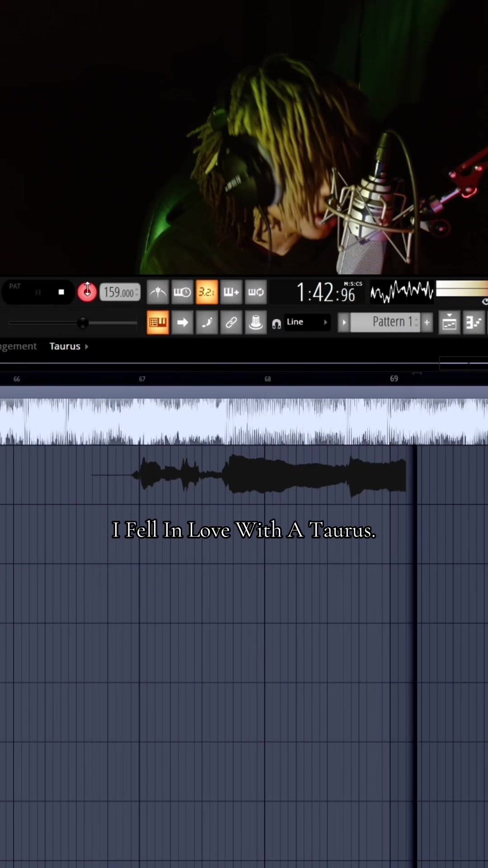Screen dimensions: 488x868
Task: Click the typing keyboard to piano icon
Action: pos(158,322)
